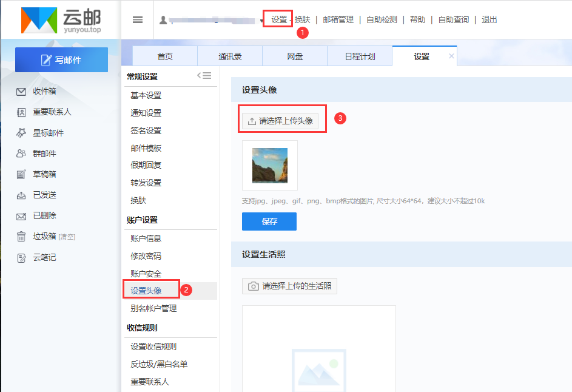The height and width of the screenshot is (392, 572).
Task: Click the hamburger menu icon in header
Action: click(138, 19)
